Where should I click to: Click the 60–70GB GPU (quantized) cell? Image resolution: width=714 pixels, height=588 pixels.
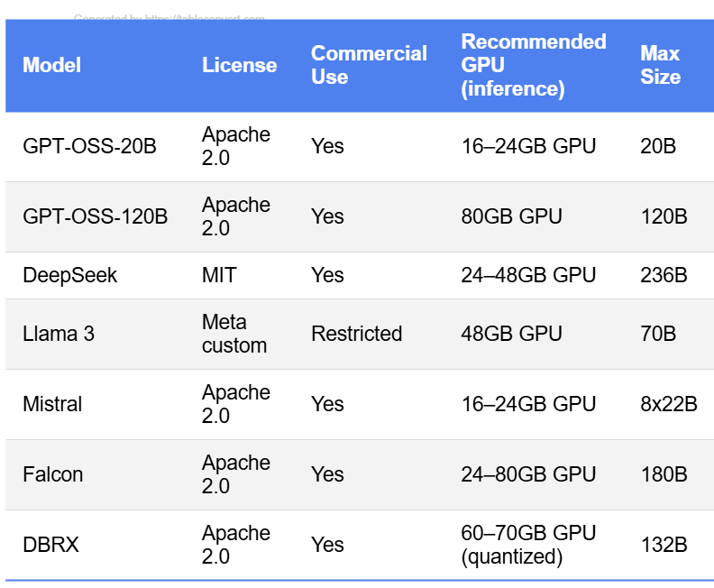(528, 545)
